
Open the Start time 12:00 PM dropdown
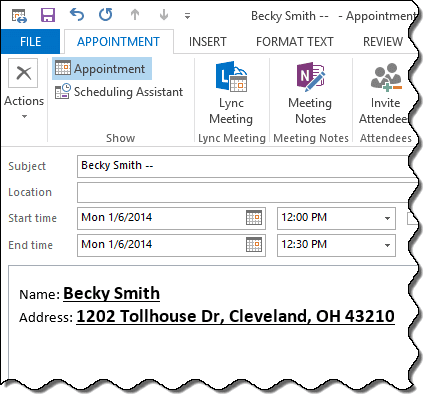click(x=387, y=219)
